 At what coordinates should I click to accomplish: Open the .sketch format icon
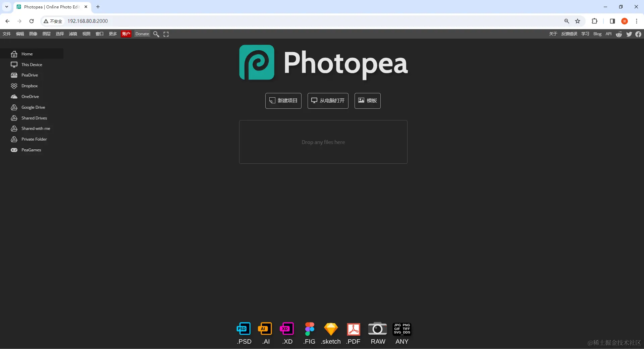point(331,329)
